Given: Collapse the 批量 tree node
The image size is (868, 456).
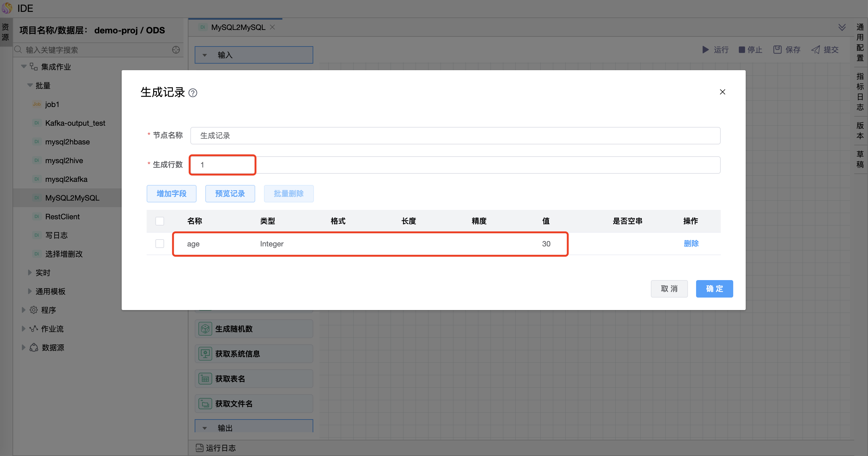Looking at the screenshot, I should pos(30,85).
